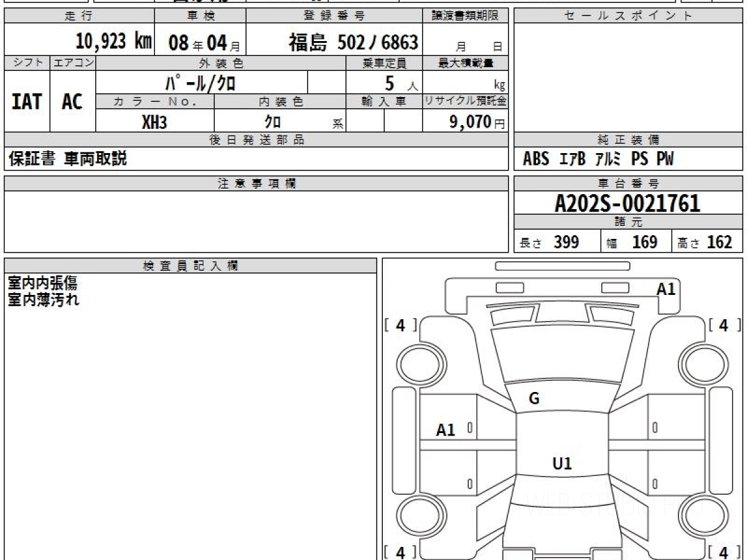Select the IAT transmission value
Viewport: 747px width, 560px height.
[27, 101]
